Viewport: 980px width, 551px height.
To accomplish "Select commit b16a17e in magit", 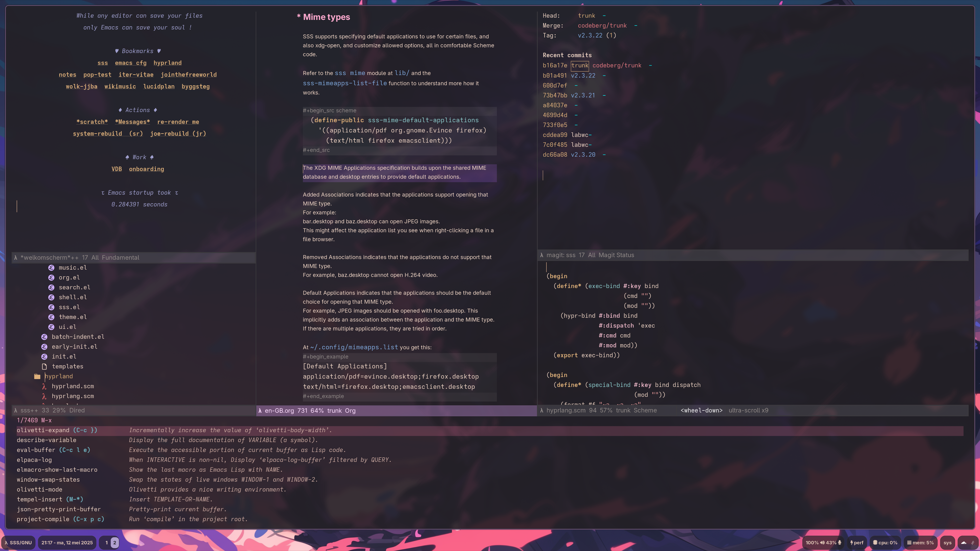I will [555, 65].
